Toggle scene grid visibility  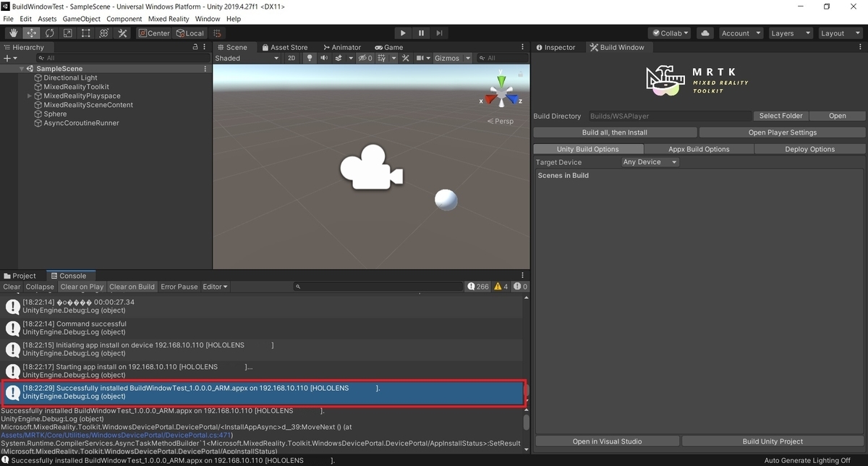click(x=380, y=58)
